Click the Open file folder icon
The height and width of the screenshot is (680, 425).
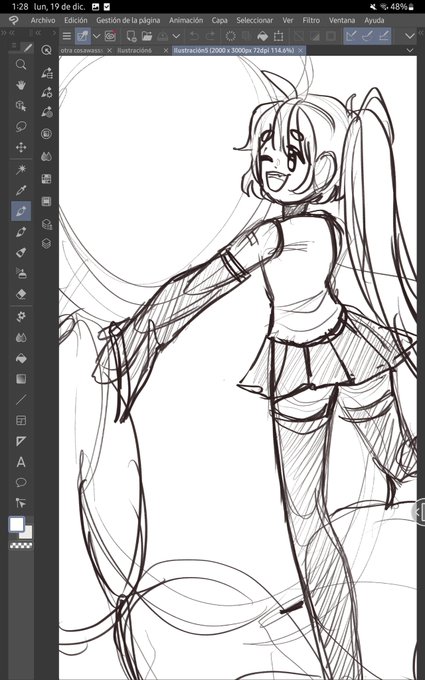[x=147, y=36]
